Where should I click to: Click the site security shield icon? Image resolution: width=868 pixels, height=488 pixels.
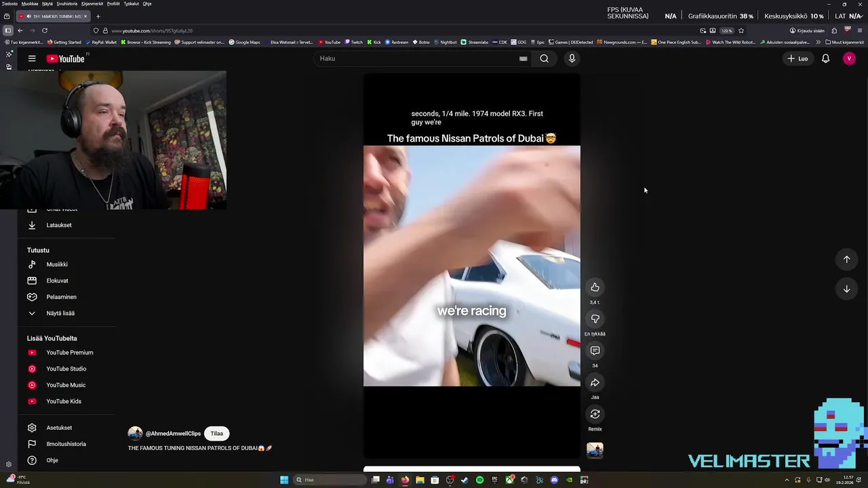(96, 30)
